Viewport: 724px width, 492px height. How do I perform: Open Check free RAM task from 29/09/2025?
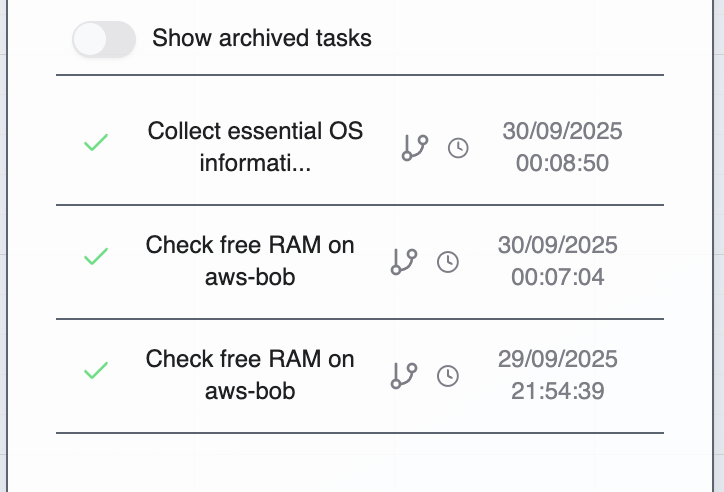pyautogui.click(x=249, y=375)
